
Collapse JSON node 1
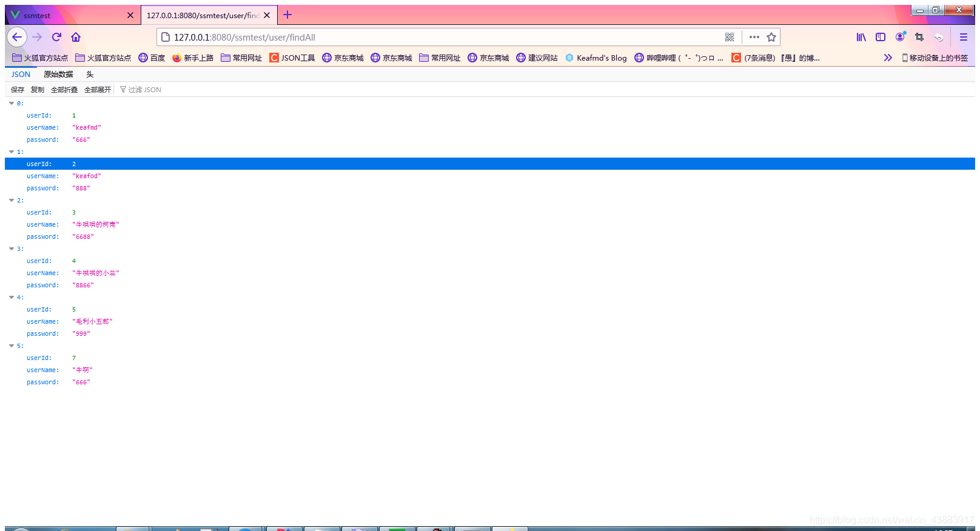tap(12, 152)
